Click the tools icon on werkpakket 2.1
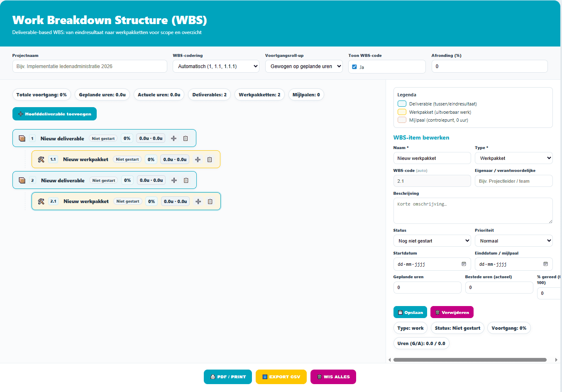Image resolution: width=562 pixels, height=392 pixels. [x=42, y=201]
